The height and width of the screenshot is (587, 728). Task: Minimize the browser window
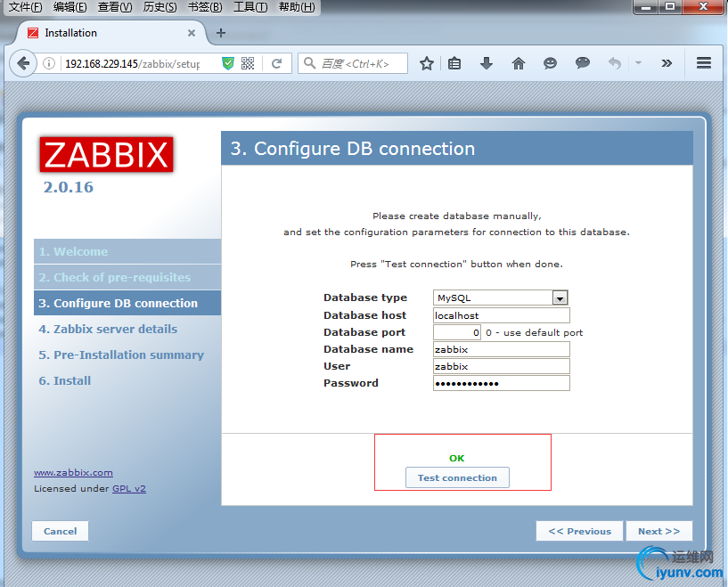[646, 6]
